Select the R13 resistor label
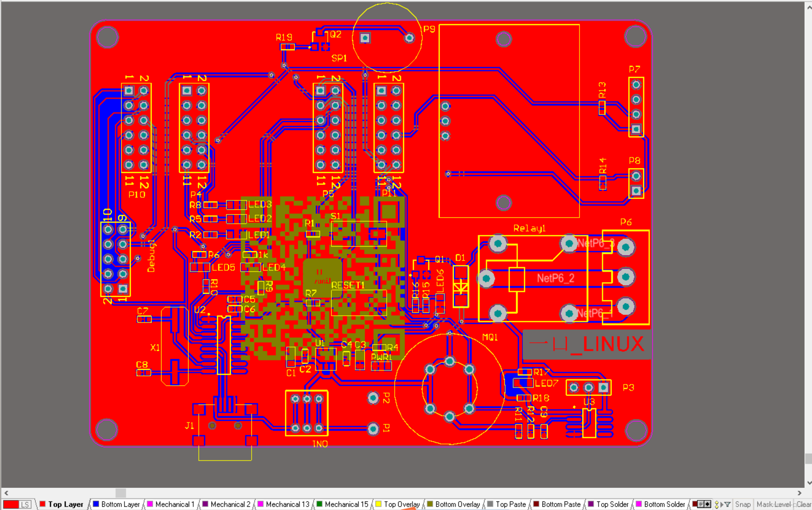This screenshot has height=510, width=812. (x=602, y=90)
